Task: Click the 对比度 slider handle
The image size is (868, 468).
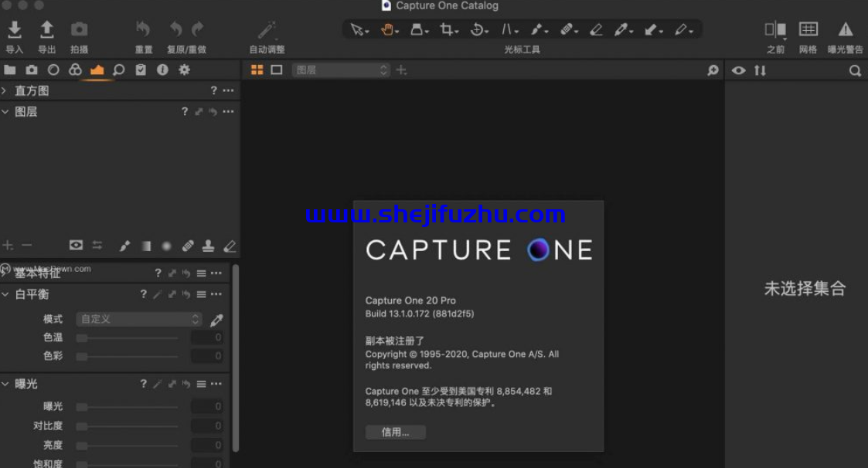Action: (x=82, y=426)
